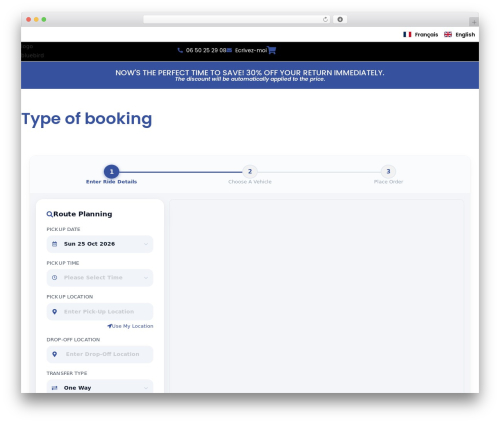Click the transfer icon next to One Way
Screen dimensions: 500x423
(55, 388)
